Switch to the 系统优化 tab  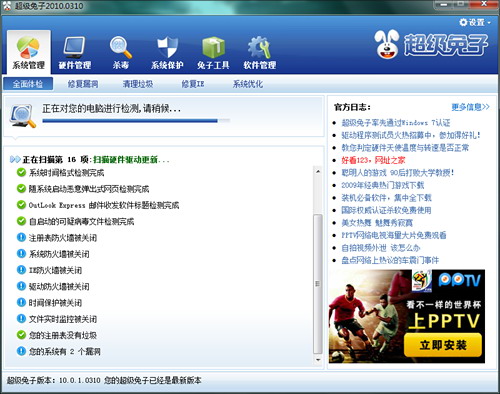248,84
